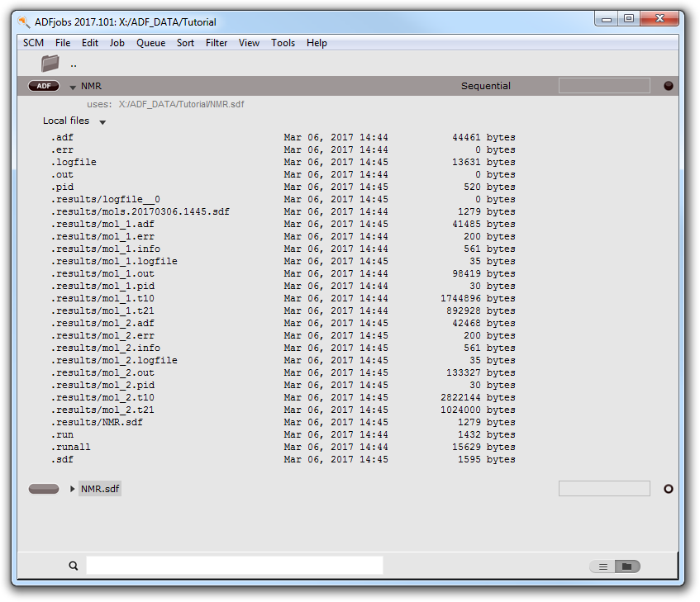Open .results/mol_1.err file
This screenshot has width=700, height=602.
coord(102,237)
